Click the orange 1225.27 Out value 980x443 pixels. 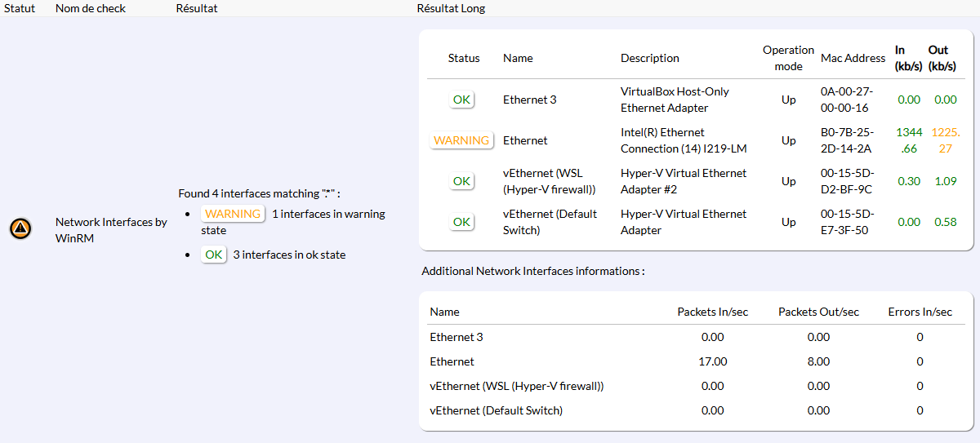click(945, 140)
